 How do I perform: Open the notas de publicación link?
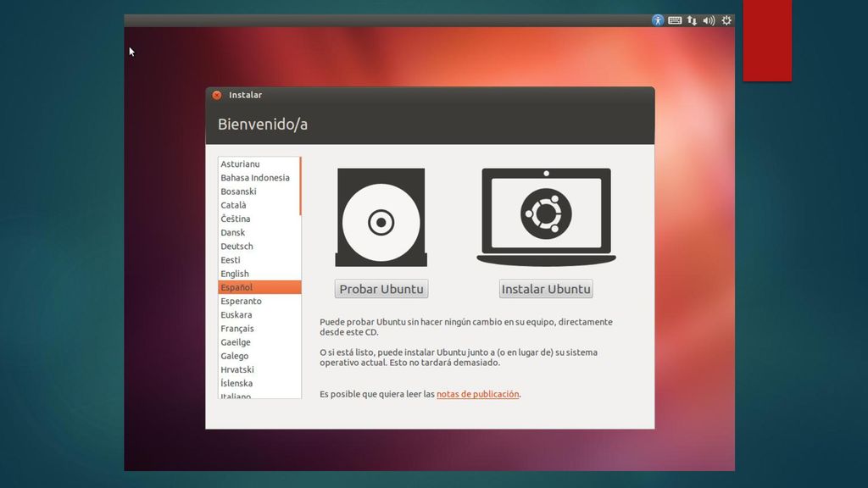click(478, 394)
